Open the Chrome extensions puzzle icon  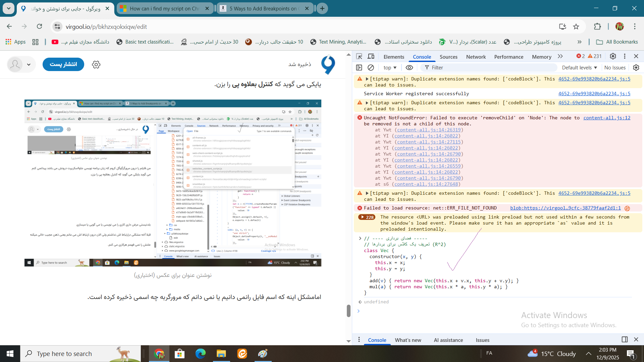pyautogui.click(x=597, y=26)
